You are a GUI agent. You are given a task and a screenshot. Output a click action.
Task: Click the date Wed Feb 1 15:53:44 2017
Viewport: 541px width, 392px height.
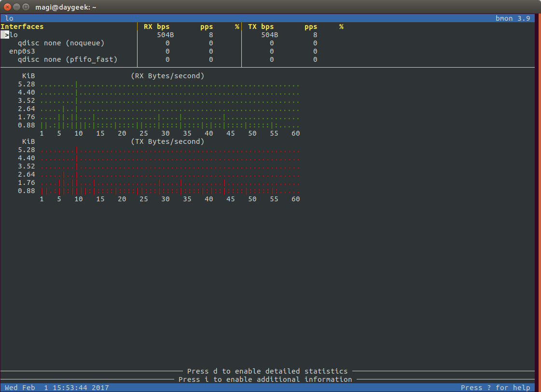(x=57, y=388)
